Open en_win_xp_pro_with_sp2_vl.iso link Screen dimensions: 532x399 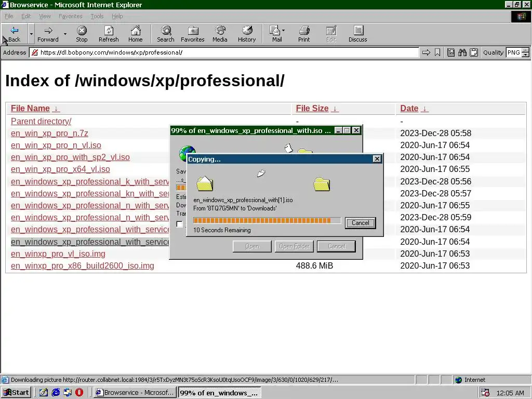tap(70, 157)
